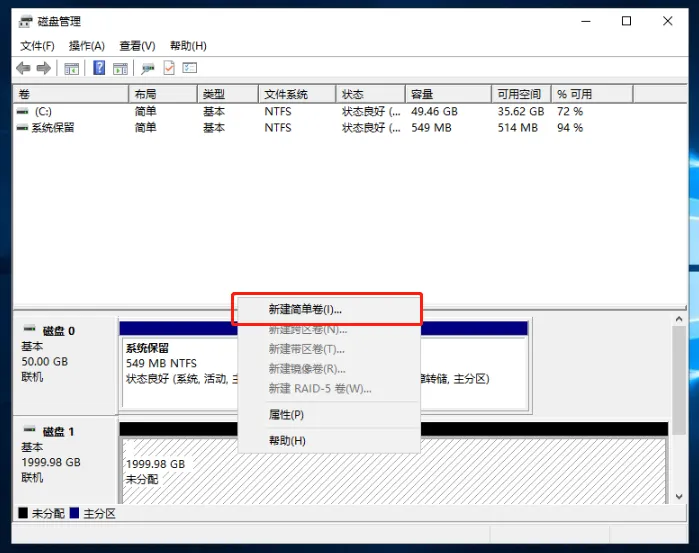Sort by the 布局 column header

tap(163, 94)
